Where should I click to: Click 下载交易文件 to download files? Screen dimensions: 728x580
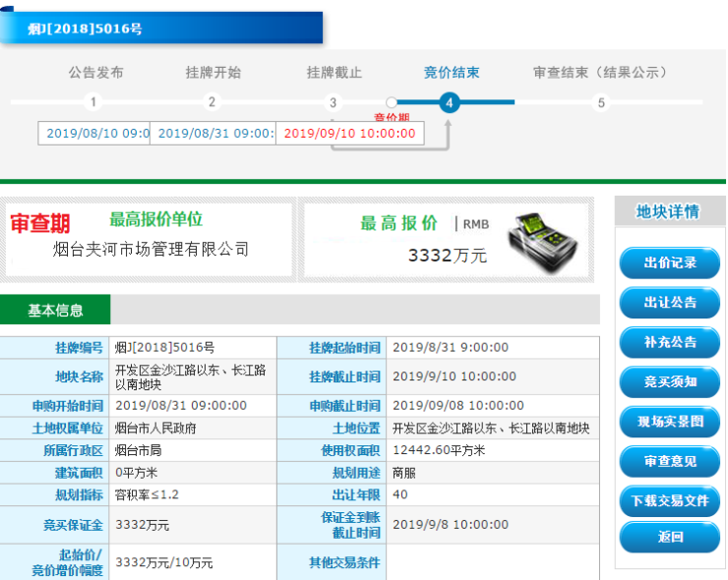tap(669, 499)
